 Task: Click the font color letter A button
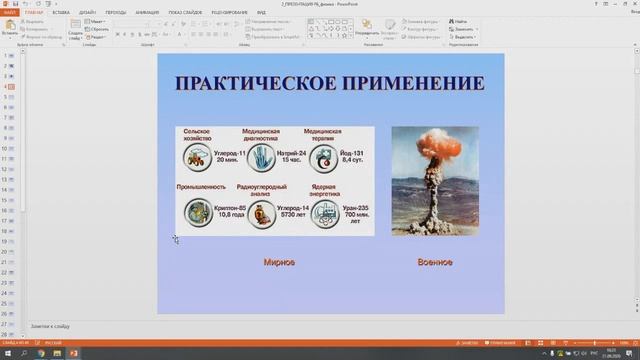click(179, 35)
